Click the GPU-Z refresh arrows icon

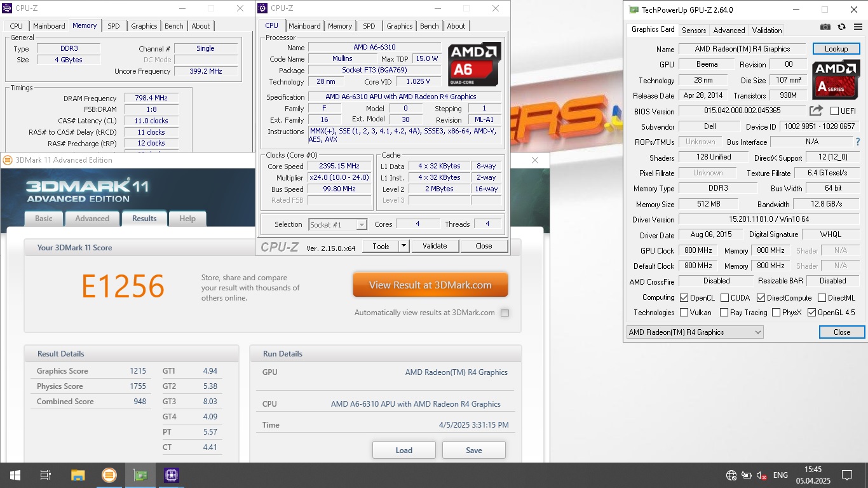click(x=841, y=27)
